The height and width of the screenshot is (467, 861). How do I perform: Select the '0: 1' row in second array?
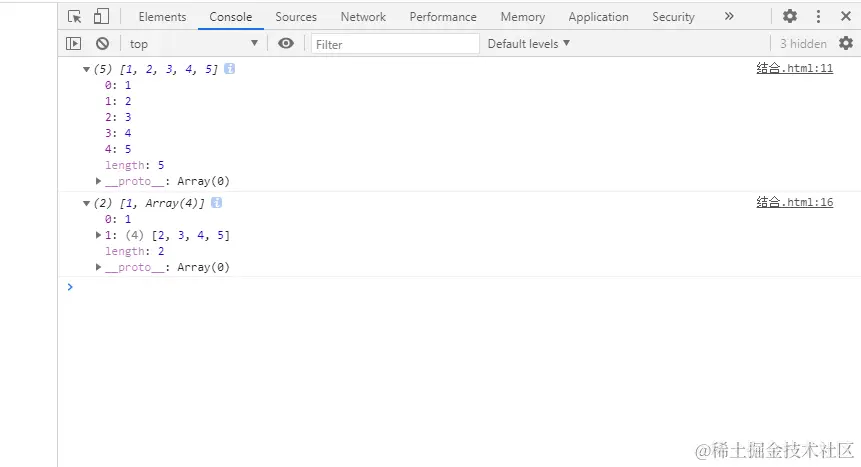point(118,219)
